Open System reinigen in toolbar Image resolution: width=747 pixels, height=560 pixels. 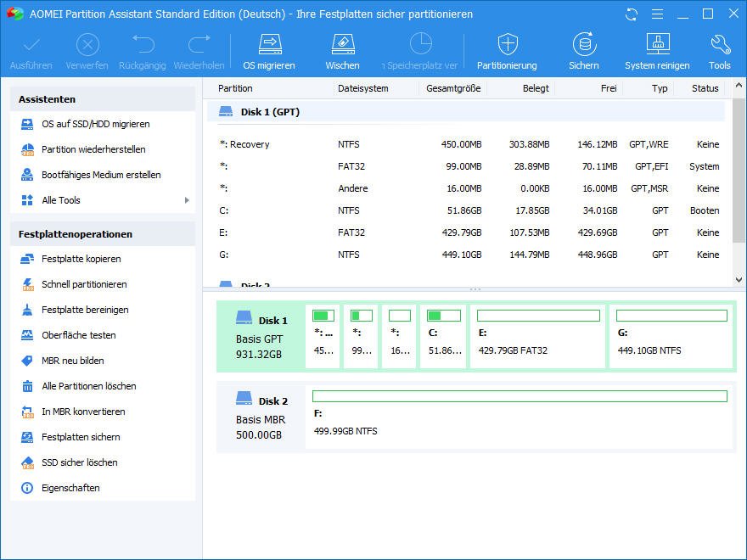click(x=657, y=50)
